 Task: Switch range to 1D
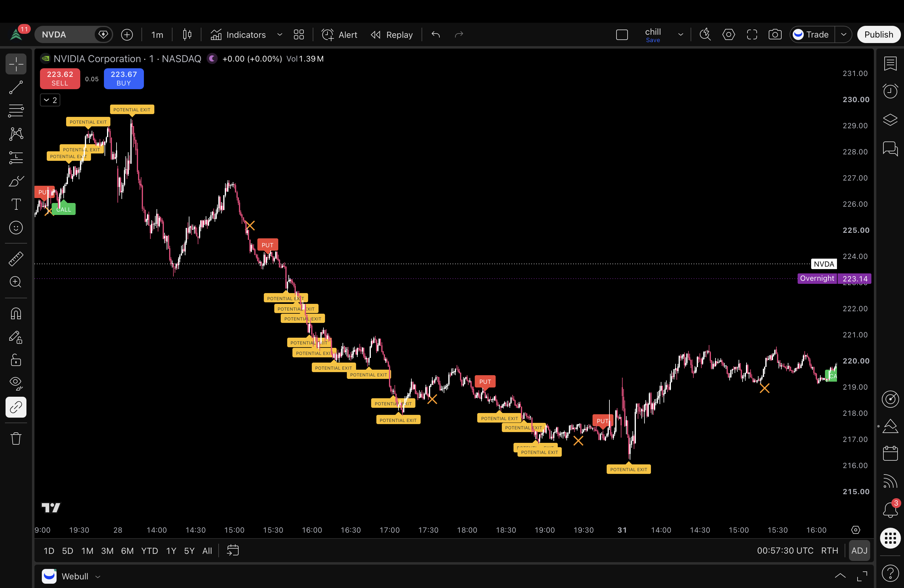click(49, 551)
